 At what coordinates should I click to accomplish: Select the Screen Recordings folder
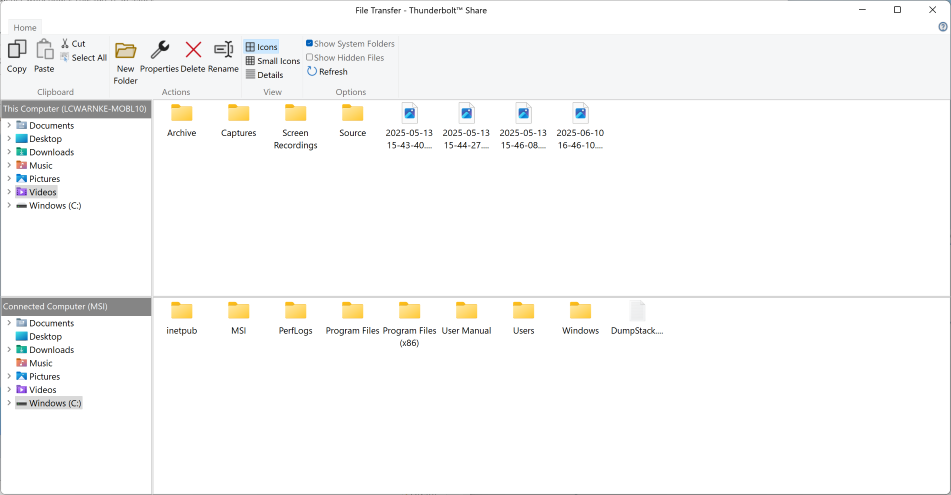[x=295, y=127]
